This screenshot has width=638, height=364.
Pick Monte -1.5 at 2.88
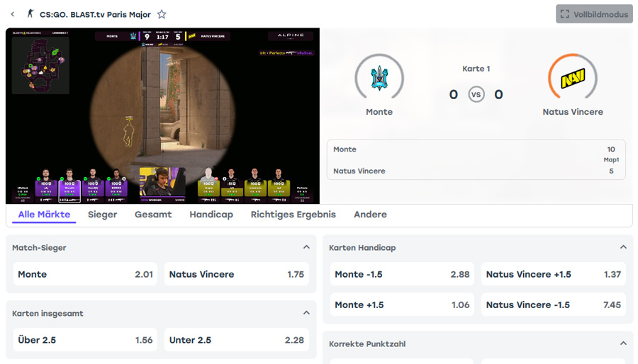(x=402, y=274)
